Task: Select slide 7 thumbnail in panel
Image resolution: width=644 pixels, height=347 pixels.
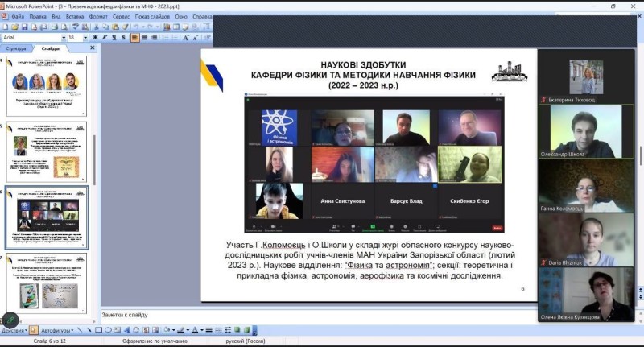Action: coord(47,283)
